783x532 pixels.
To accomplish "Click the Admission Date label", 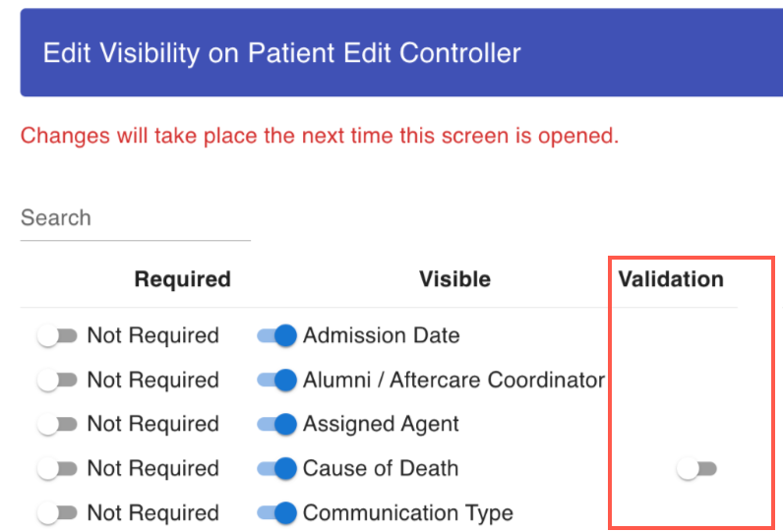I will 381,336.
